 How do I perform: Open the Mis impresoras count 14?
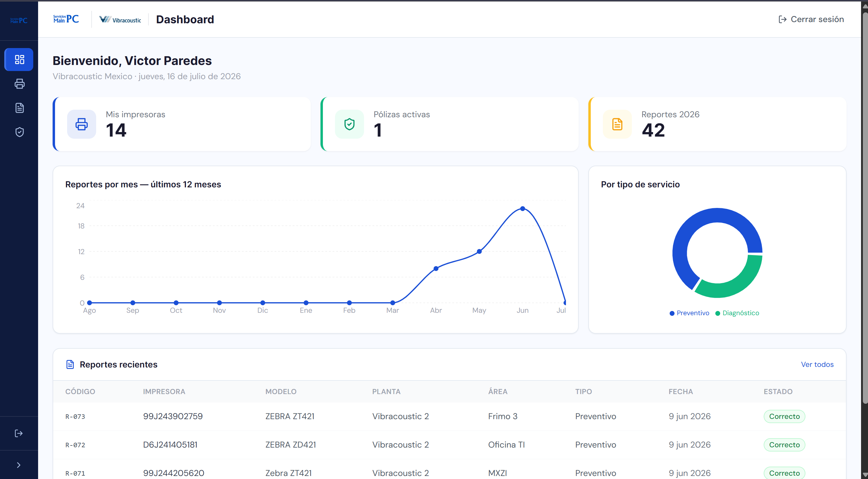coord(116,130)
